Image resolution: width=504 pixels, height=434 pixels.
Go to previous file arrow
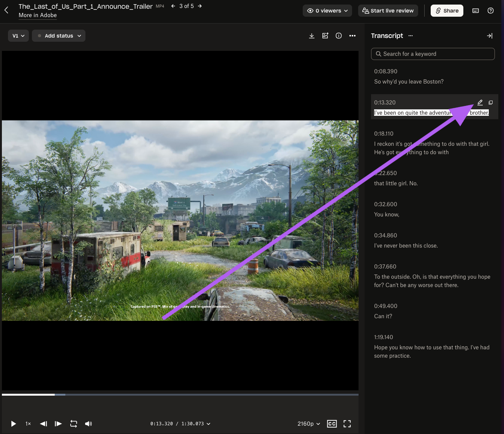173,6
